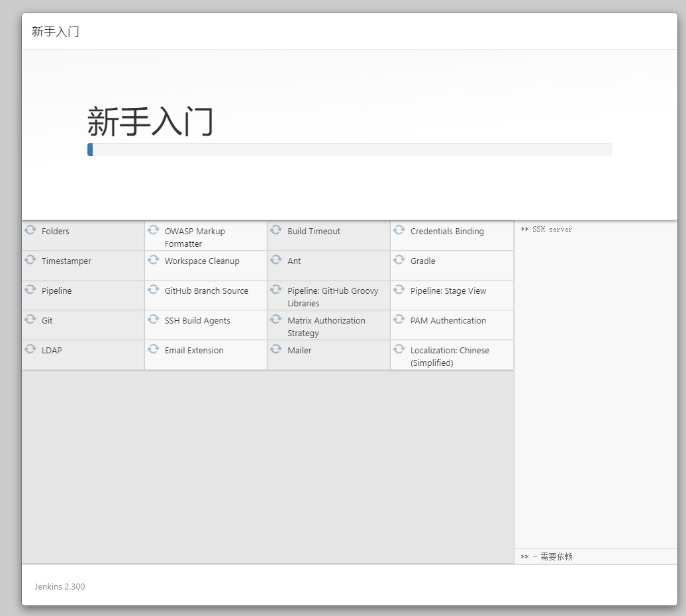Click the installation progress bar
The height and width of the screenshot is (616, 686).
[349, 150]
